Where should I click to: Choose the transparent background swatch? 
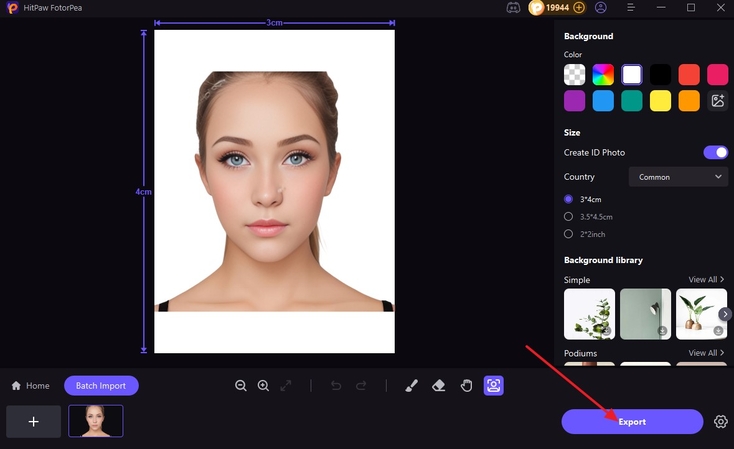[574, 74]
